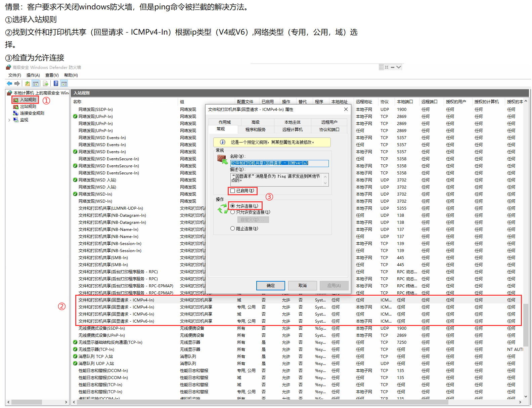Click the 描述(D) description text box
532x408 pixels.
click(x=279, y=180)
